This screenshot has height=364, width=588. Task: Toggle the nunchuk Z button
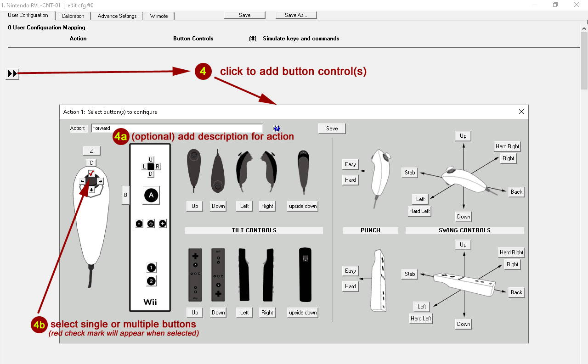pyautogui.click(x=91, y=151)
